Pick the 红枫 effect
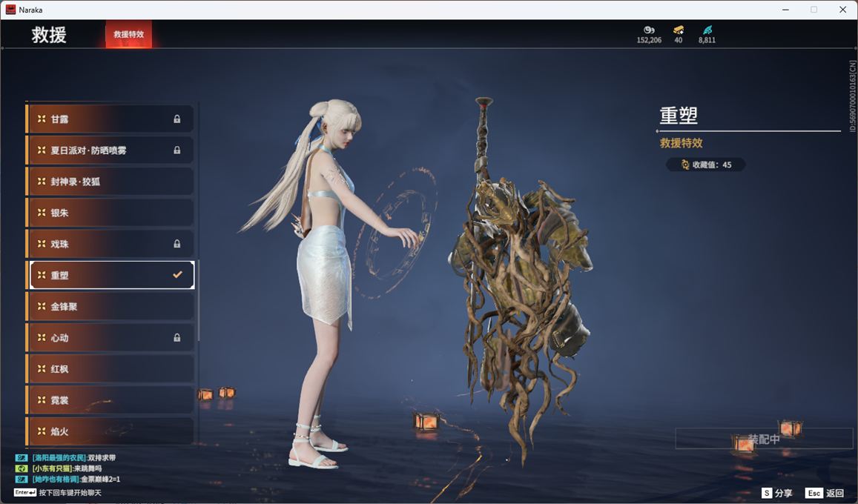The image size is (858, 504). 110,369
